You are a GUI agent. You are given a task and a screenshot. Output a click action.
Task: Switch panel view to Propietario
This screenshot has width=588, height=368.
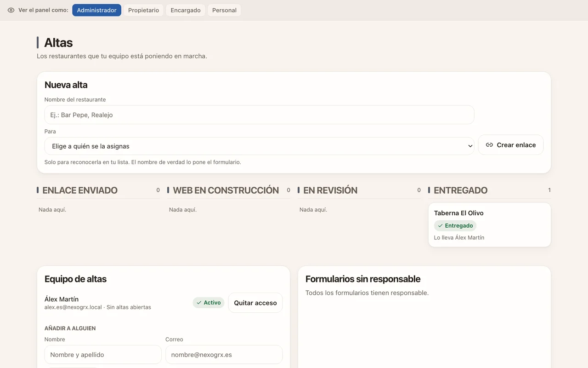[x=143, y=10]
